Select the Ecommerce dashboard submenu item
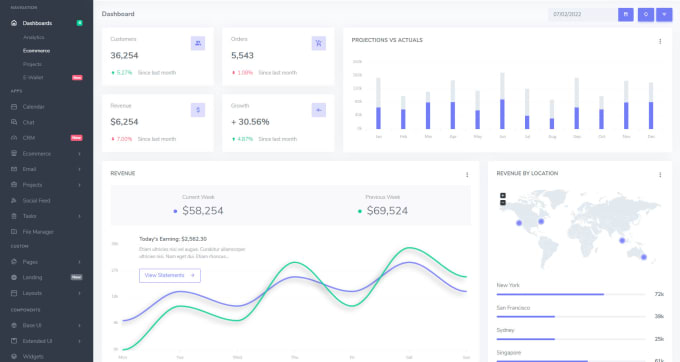680x362 pixels. click(36, 51)
